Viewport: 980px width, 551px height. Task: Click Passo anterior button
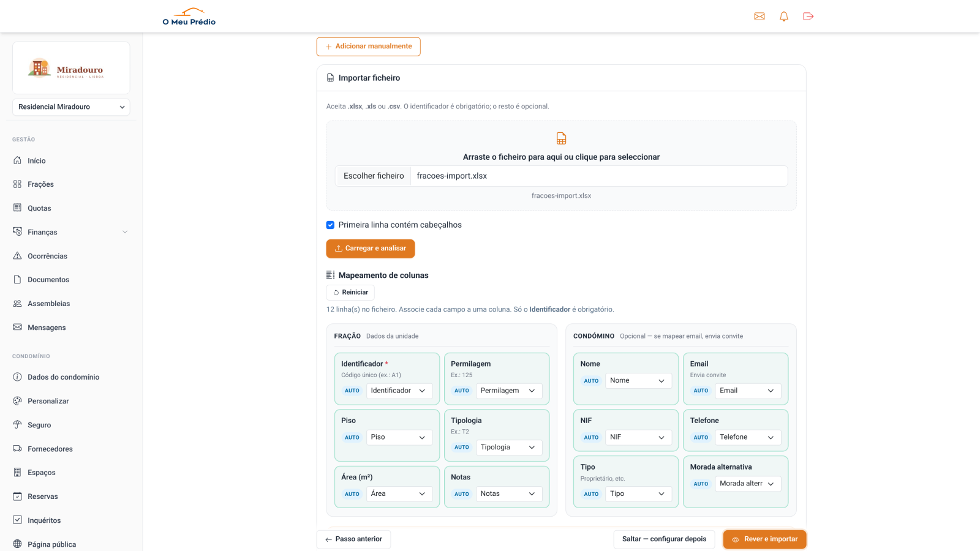click(x=353, y=539)
